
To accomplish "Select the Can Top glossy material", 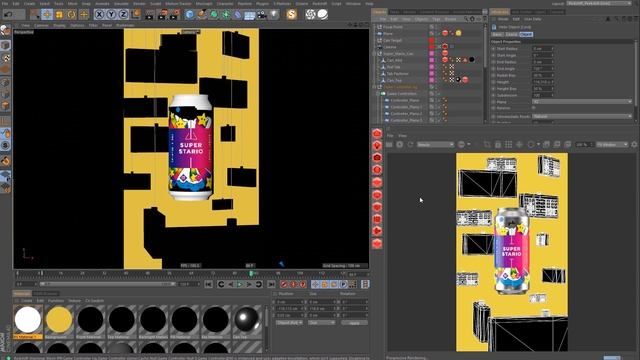I will (x=247, y=320).
